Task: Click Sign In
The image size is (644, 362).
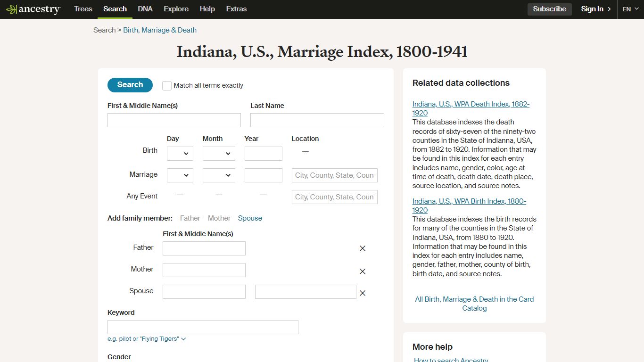Action: point(596,9)
